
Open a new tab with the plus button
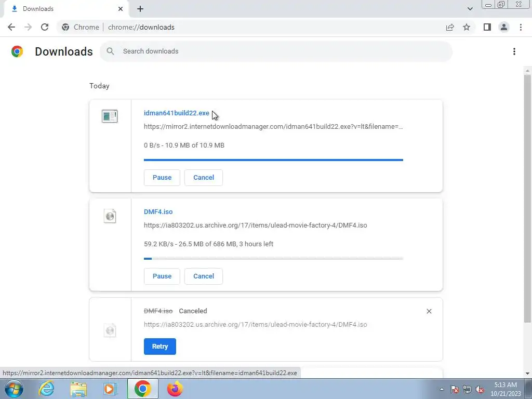coord(140,9)
